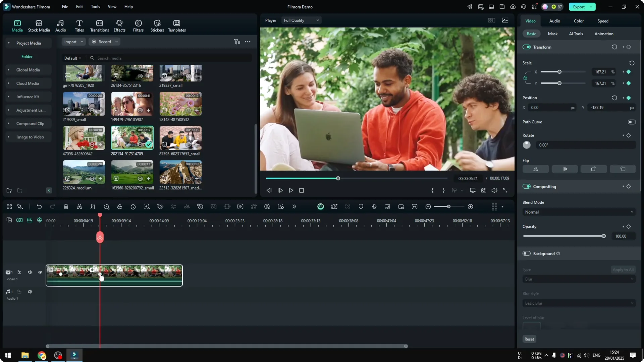Toggle the Transform section on or off
Screen dimensions: 644x362
[x=527, y=47]
